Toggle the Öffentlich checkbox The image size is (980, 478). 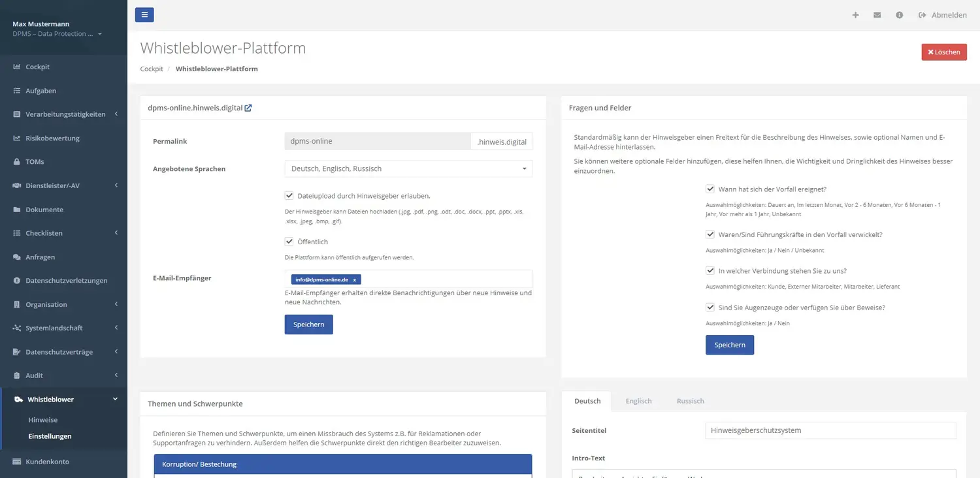pyautogui.click(x=289, y=242)
